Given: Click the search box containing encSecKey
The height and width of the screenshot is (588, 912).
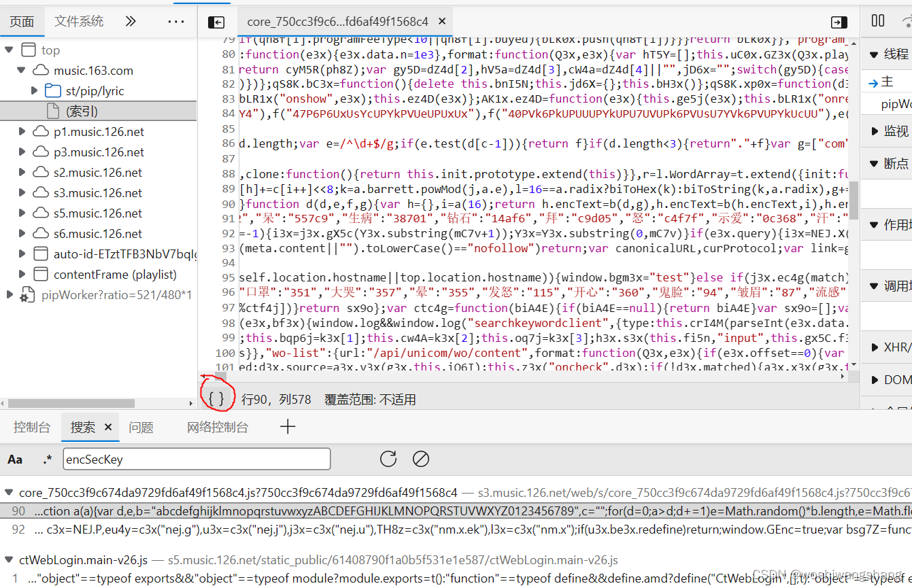Looking at the screenshot, I should click(197, 459).
